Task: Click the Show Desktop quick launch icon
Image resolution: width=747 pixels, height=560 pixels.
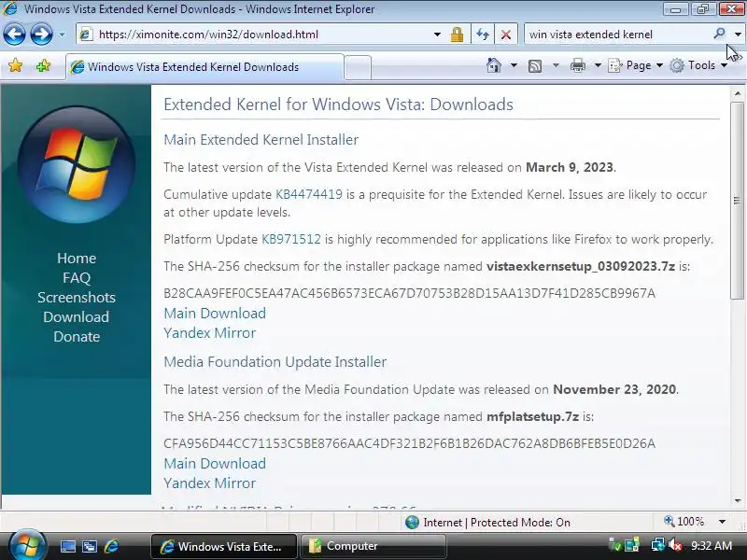Action: (67, 546)
